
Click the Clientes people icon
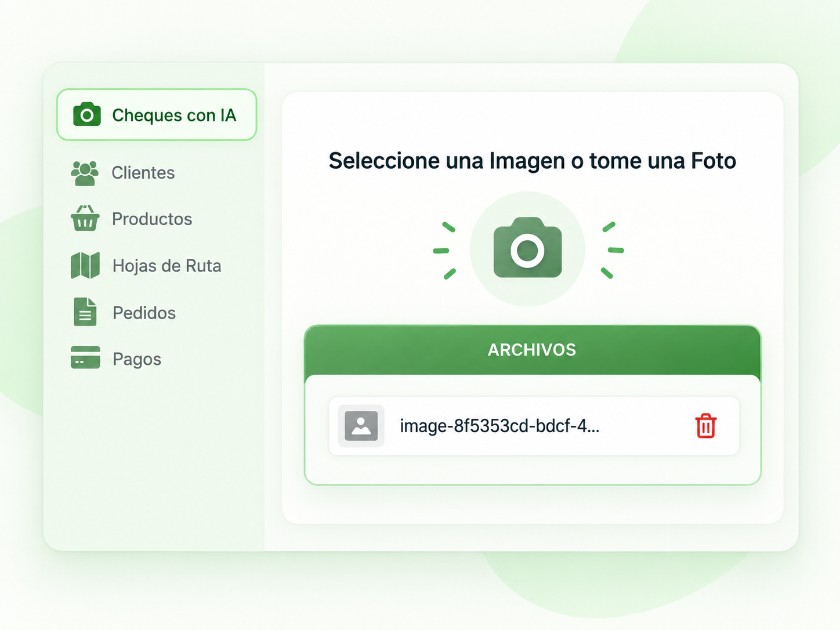(x=85, y=173)
